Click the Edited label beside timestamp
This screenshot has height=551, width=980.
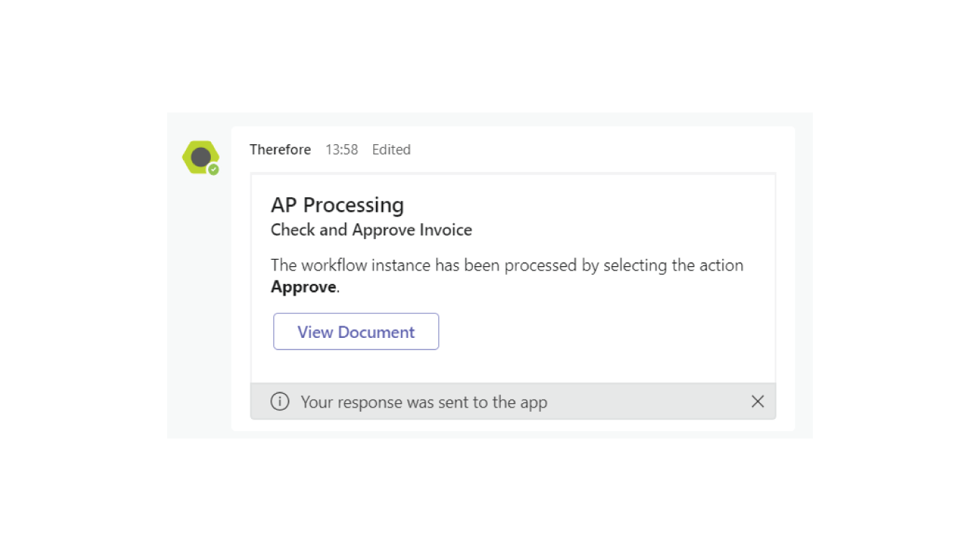391,150
